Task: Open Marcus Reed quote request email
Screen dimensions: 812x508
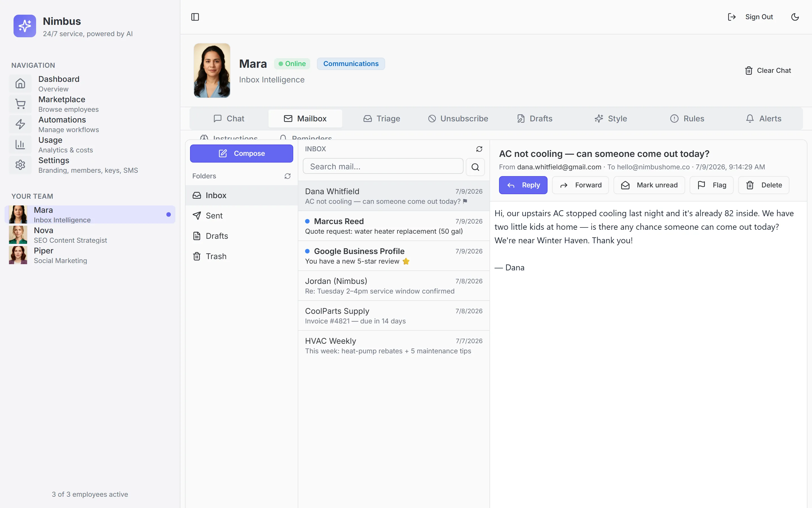Action: point(394,226)
